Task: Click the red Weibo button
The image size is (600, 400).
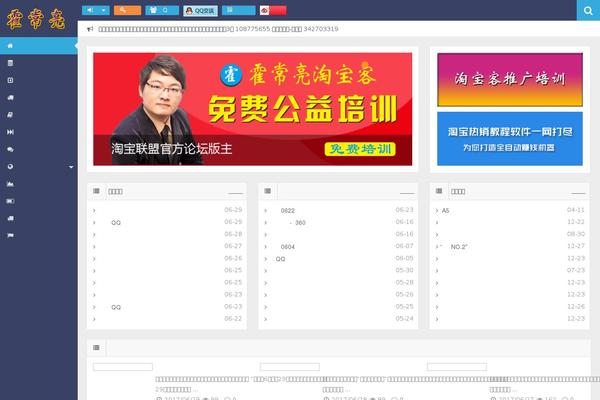Action: (273, 10)
